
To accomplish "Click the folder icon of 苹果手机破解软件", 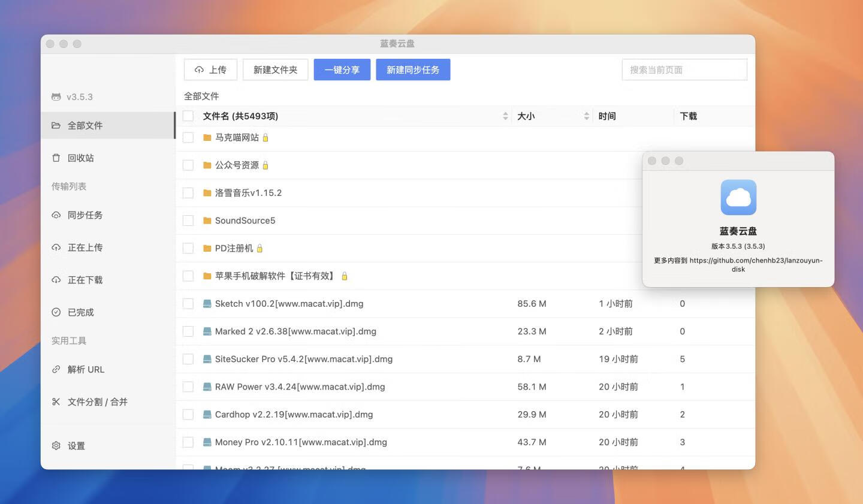I will click(207, 276).
